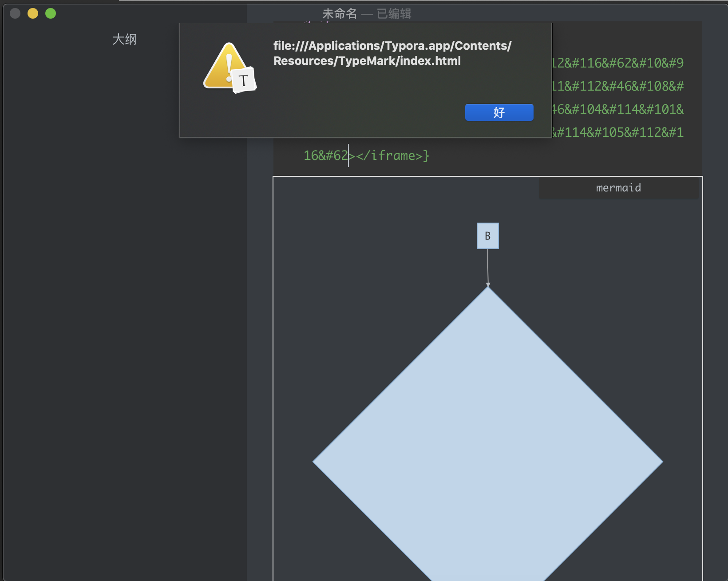The height and width of the screenshot is (581, 728).
Task: Click the top edge of the mermaid code fence
Action: (x=487, y=177)
